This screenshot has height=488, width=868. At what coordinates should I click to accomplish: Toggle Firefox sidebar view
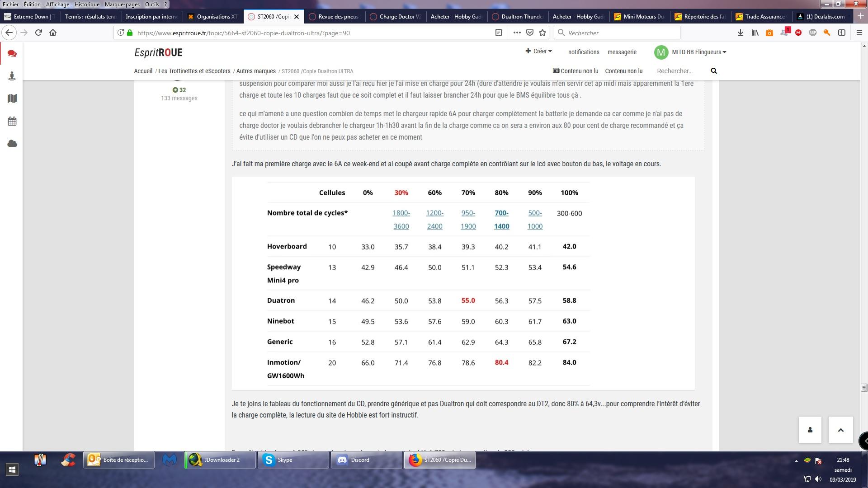pyautogui.click(x=842, y=33)
